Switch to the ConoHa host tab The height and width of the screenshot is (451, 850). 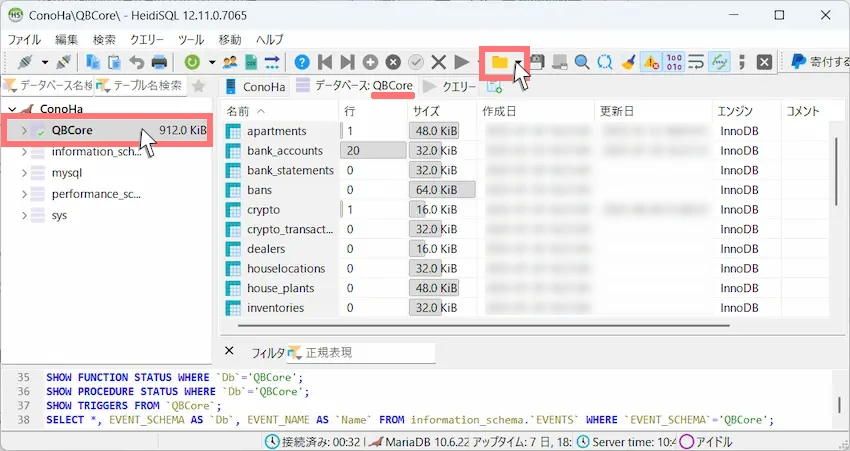pyautogui.click(x=255, y=86)
